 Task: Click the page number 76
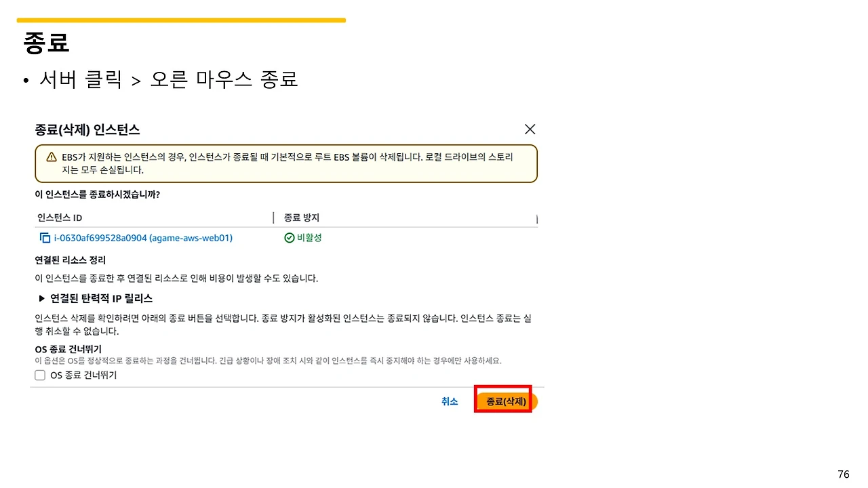coord(843,474)
